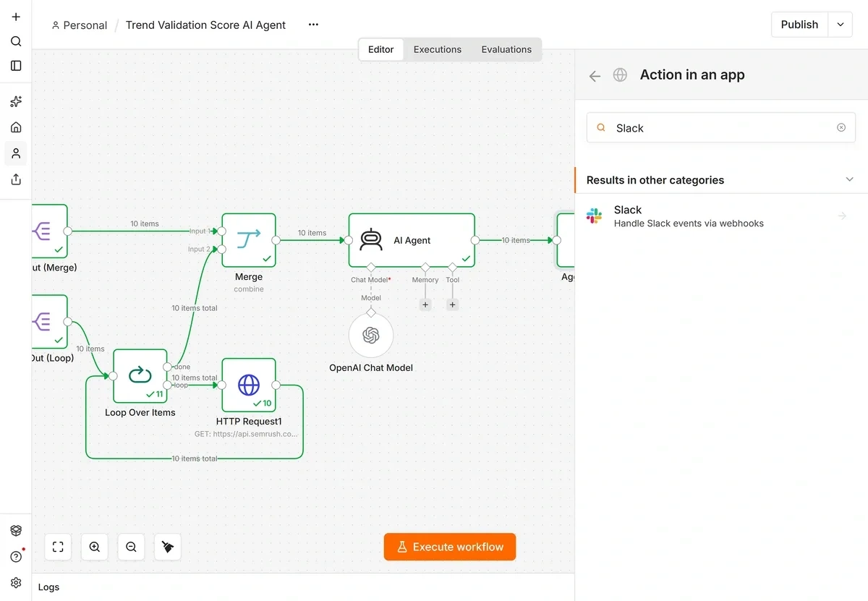Go back with the panel arrow

(595, 76)
